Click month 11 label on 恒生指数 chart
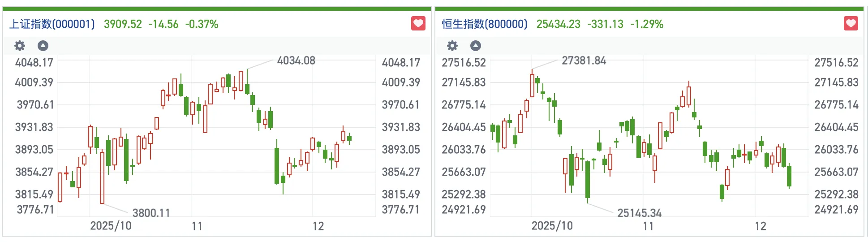 tap(648, 226)
